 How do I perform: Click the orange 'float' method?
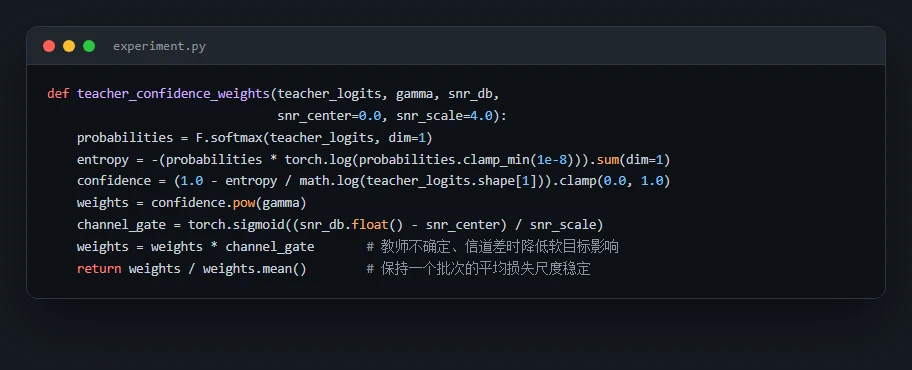(370, 225)
